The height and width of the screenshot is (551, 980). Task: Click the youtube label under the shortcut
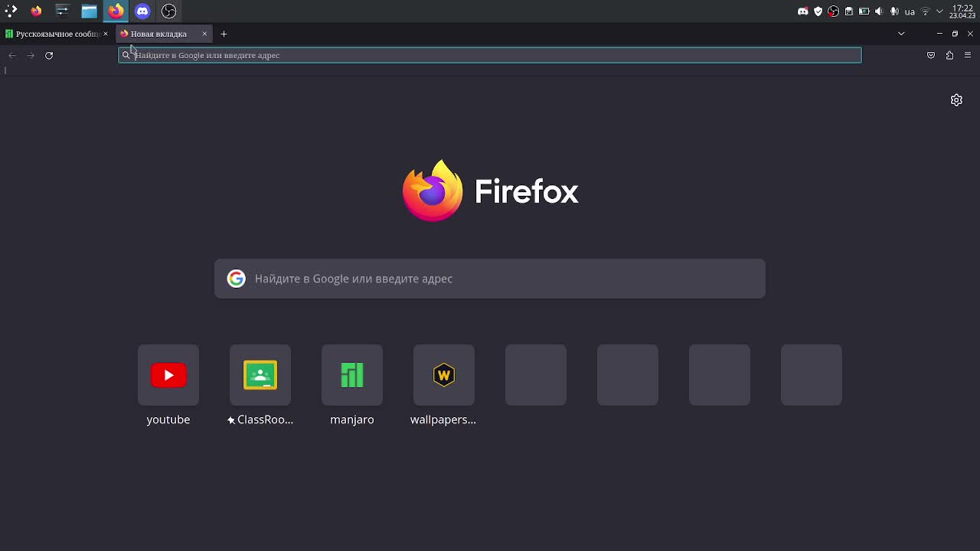[168, 419]
